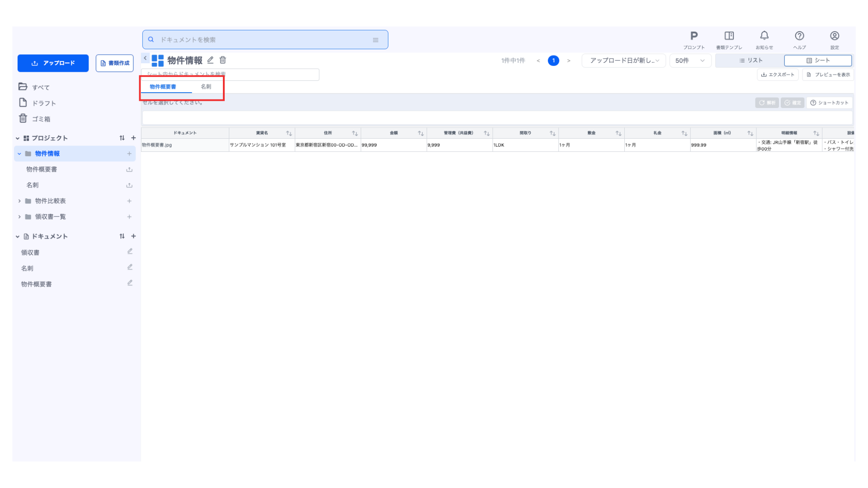Delete project with trash icon beside title

click(223, 60)
